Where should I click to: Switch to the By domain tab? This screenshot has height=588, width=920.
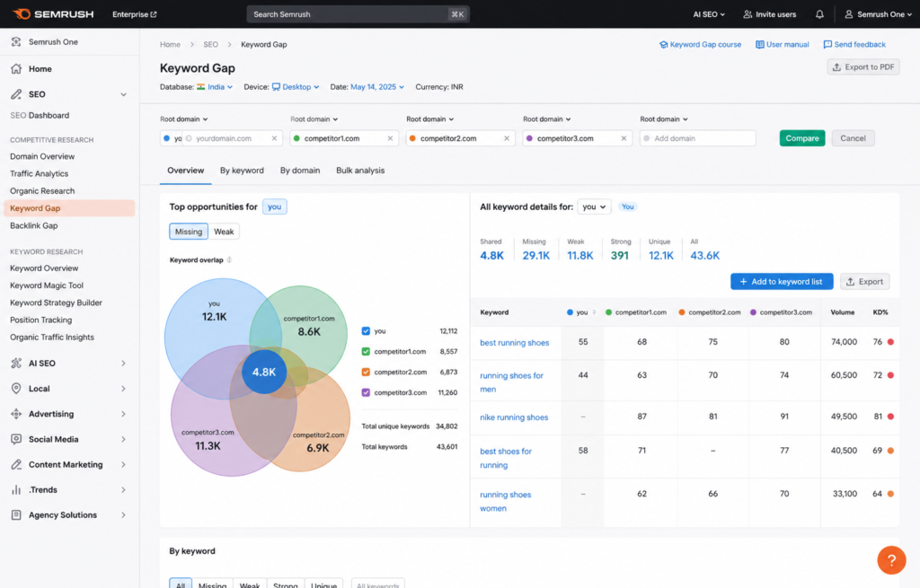[300, 171]
